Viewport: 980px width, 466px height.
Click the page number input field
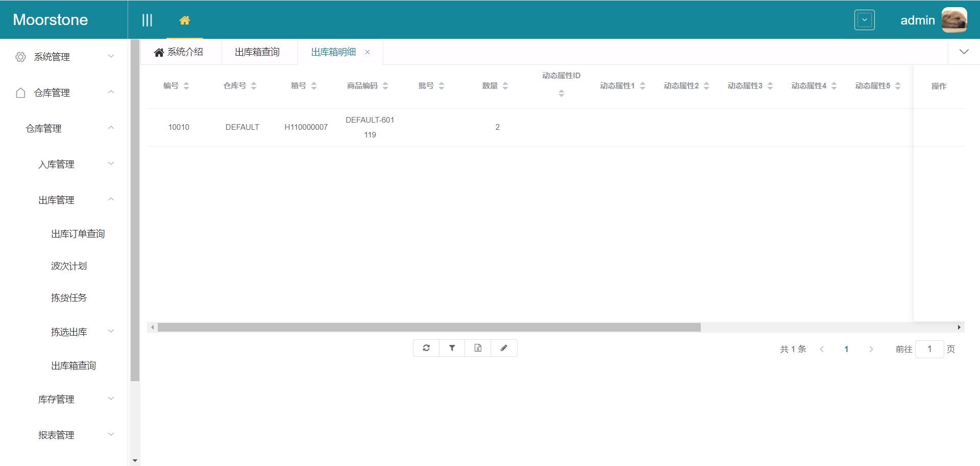pyautogui.click(x=929, y=349)
